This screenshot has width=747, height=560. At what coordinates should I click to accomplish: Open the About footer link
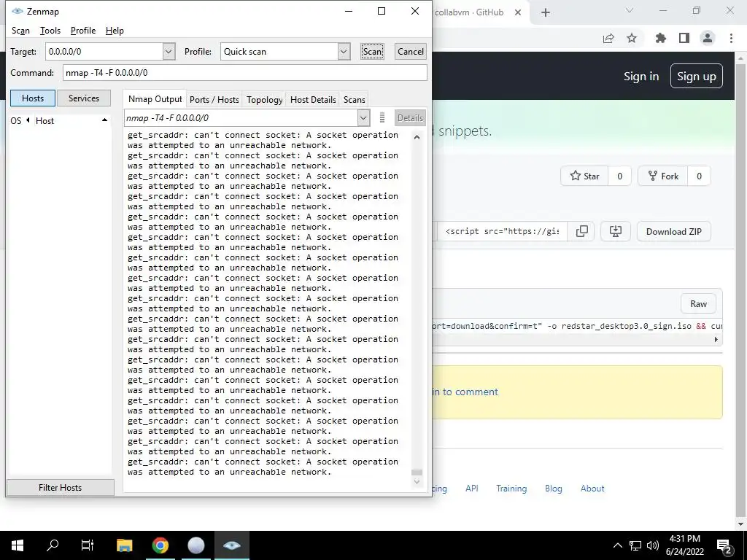[x=592, y=488]
